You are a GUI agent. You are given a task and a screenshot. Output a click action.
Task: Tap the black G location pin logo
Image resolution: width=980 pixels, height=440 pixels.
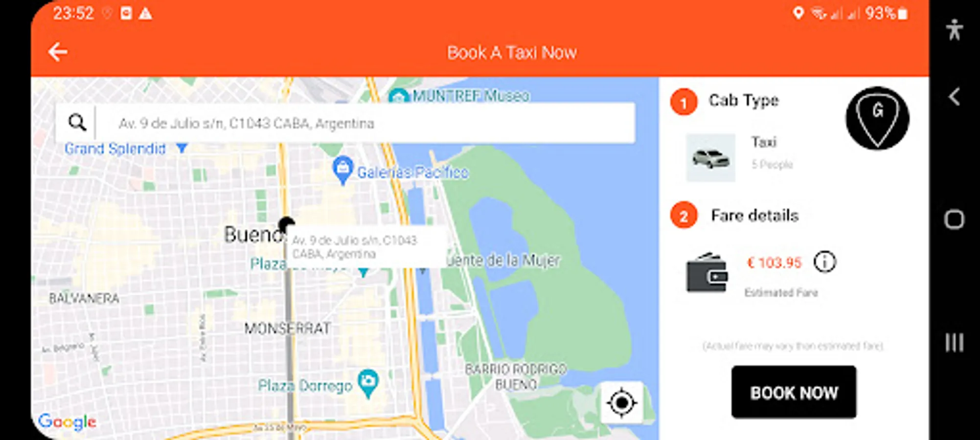click(877, 118)
